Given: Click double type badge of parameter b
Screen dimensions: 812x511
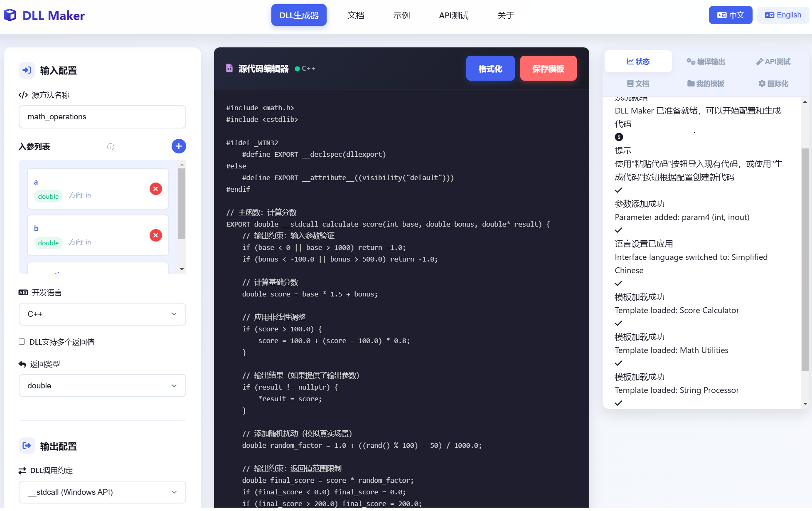Looking at the screenshot, I should pyautogui.click(x=48, y=243).
